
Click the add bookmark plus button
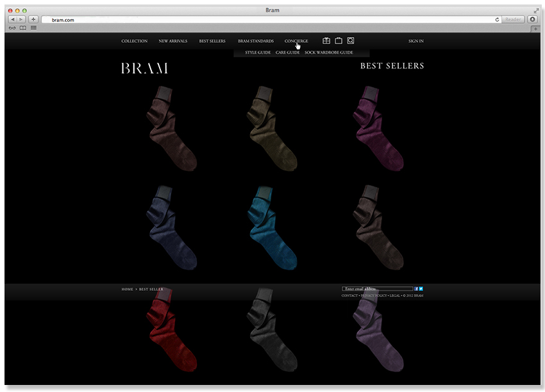[33, 19]
